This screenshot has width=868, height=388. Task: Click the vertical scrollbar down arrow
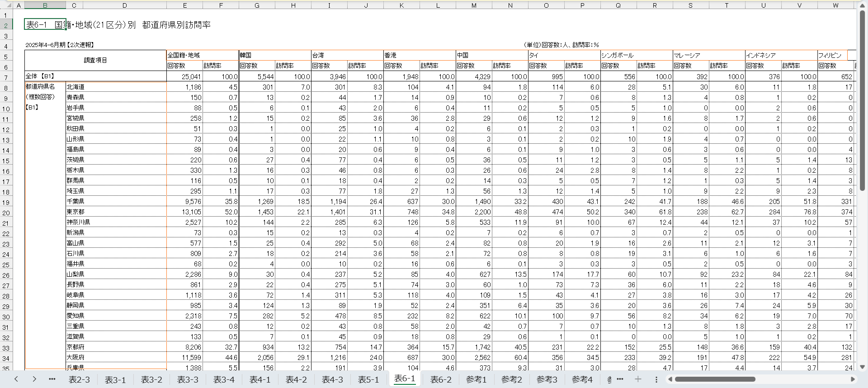[x=862, y=367]
